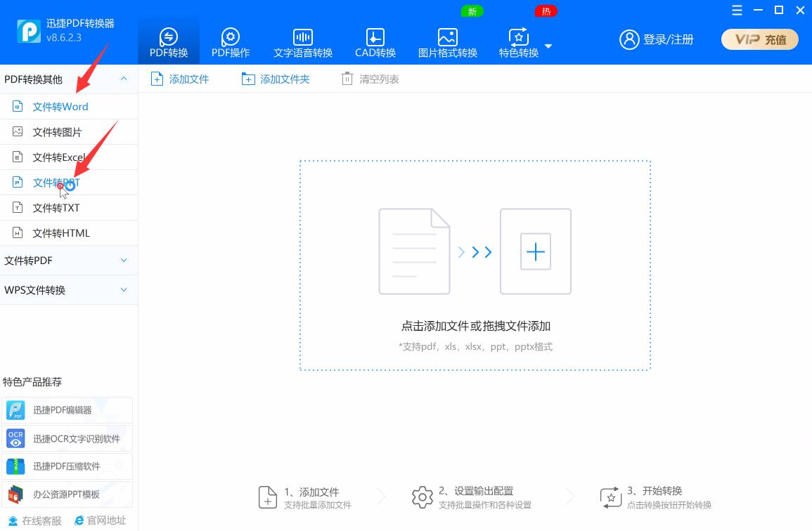
Task: Open the hamburger menu icon
Action: click(x=737, y=11)
